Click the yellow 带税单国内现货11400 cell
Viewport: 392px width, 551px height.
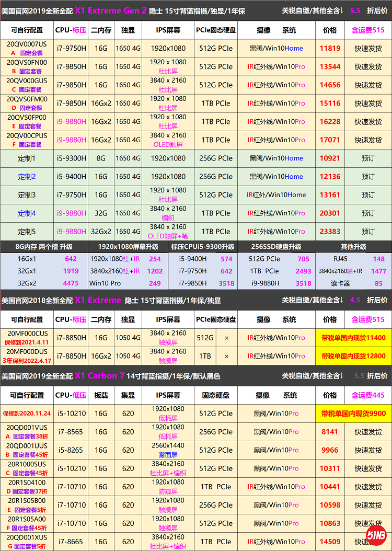pyautogui.click(x=353, y=338)
